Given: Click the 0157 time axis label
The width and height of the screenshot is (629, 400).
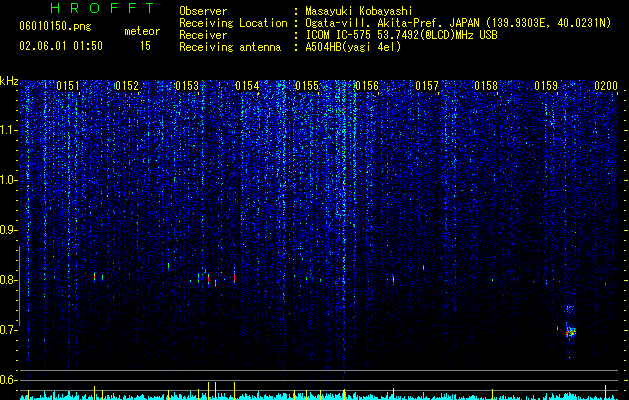Looking at the screenshot, I should (x=427, y=86).
